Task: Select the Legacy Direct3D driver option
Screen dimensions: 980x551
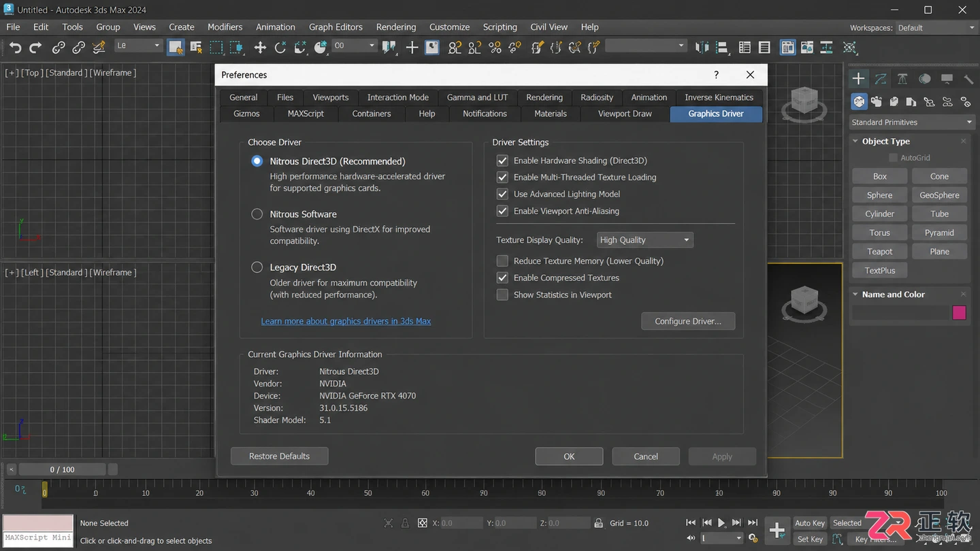Action: 257,267
